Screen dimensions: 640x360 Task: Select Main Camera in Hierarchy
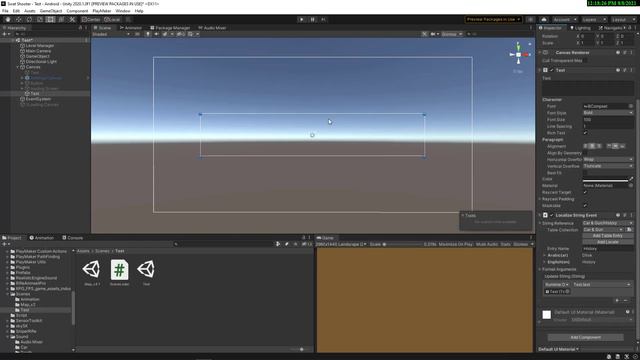38,51
